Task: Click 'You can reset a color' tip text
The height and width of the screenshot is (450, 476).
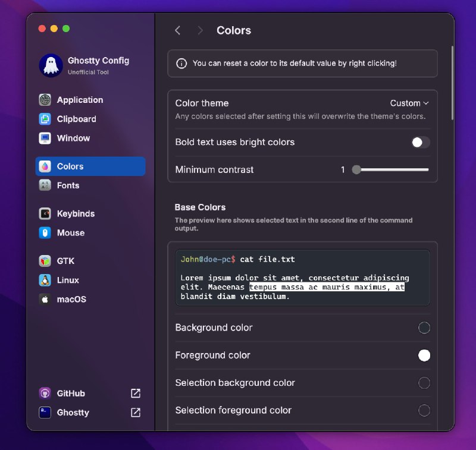Action: point(295,64)
